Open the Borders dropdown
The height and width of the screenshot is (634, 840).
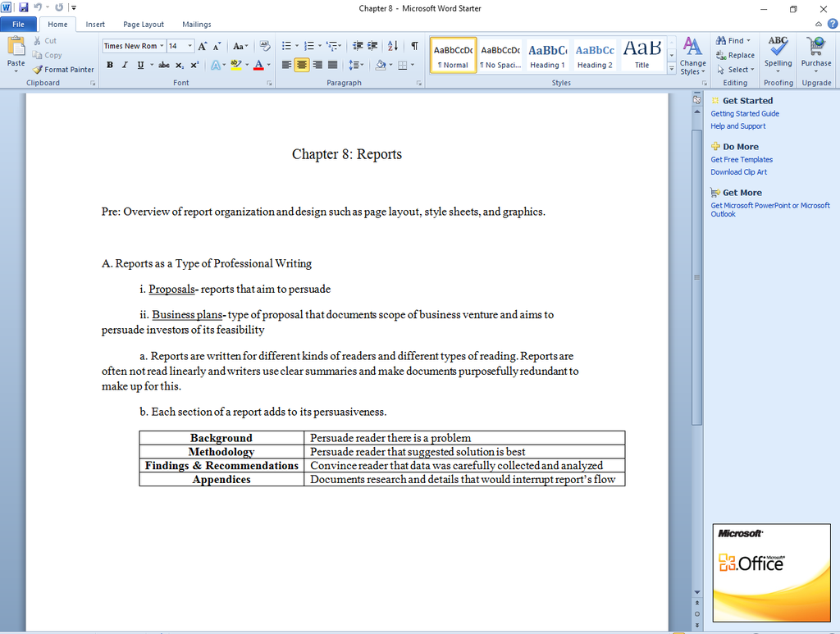(x=413, y=65)
